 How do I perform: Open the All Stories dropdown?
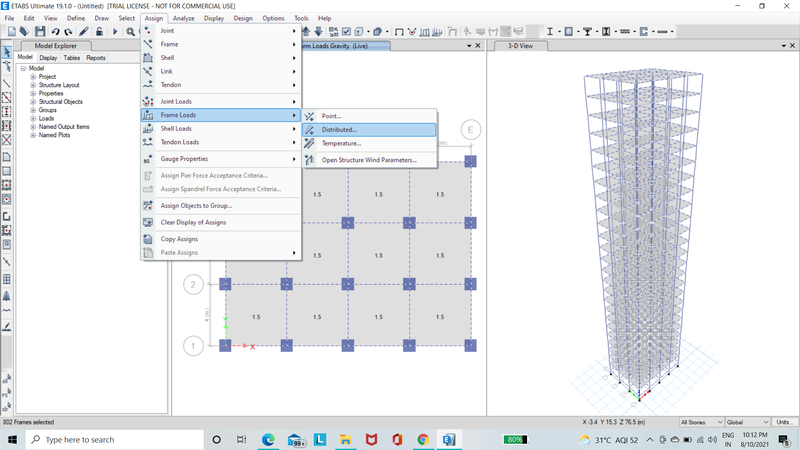coord(702,422)
